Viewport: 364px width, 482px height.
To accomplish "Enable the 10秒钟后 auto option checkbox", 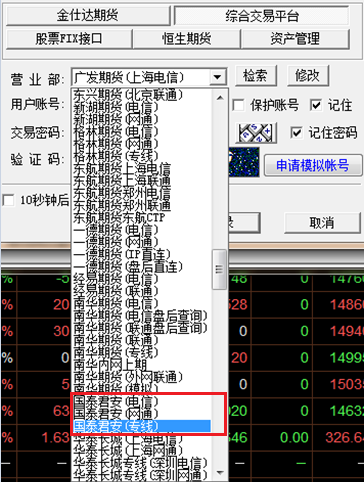I will [x=8, y=200].
